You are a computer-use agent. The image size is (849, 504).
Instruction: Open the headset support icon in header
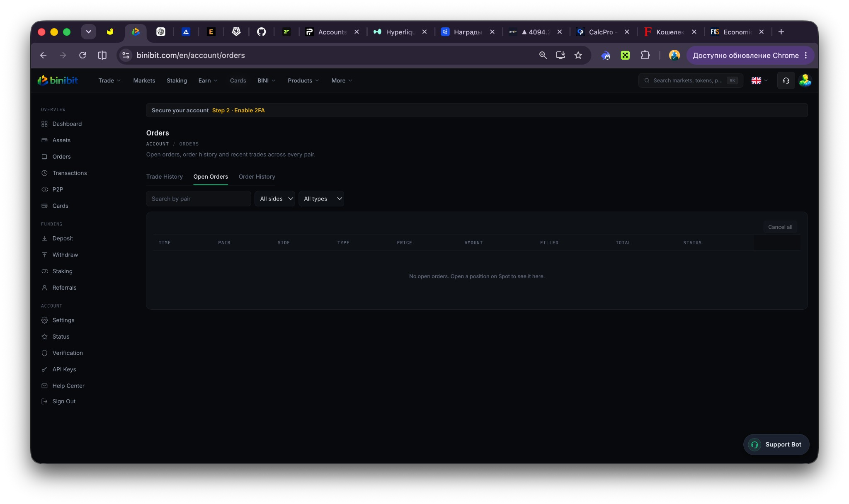coord(786,80)
